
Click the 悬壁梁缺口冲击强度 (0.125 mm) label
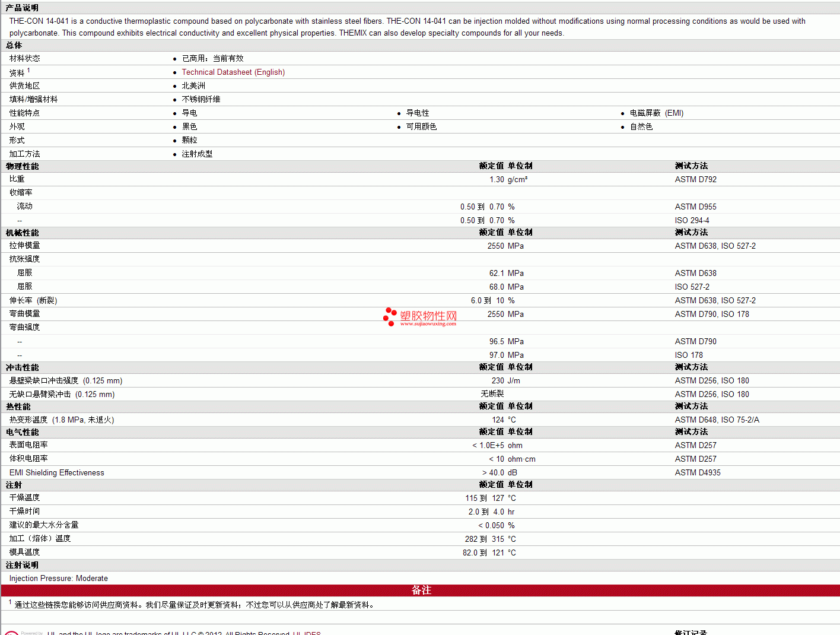66,380
